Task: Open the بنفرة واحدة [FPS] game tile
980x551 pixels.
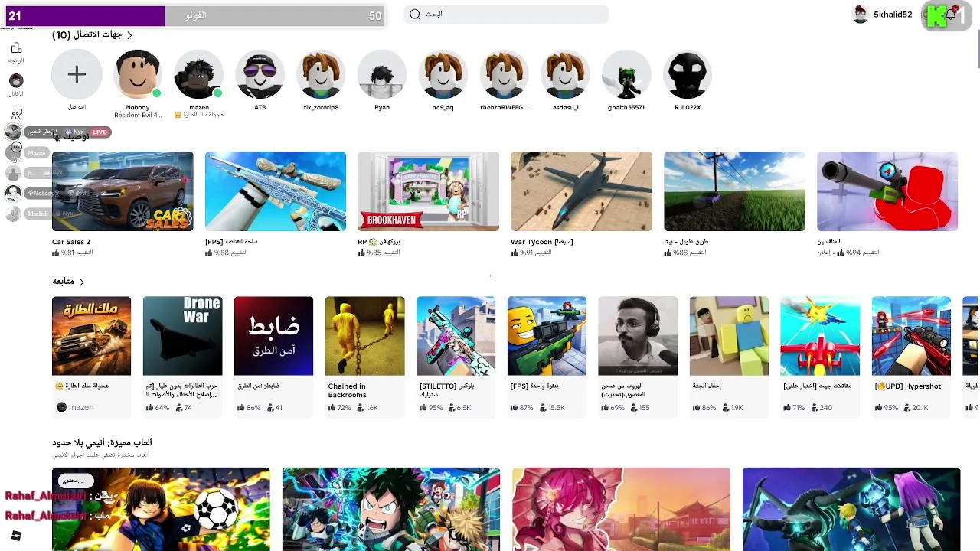Action: [547, 336]
